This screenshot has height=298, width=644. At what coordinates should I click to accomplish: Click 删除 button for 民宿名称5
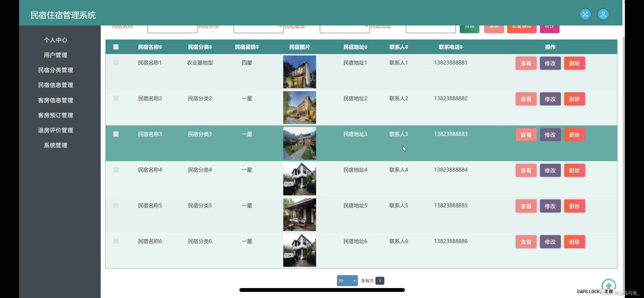(x=574, y=206)
